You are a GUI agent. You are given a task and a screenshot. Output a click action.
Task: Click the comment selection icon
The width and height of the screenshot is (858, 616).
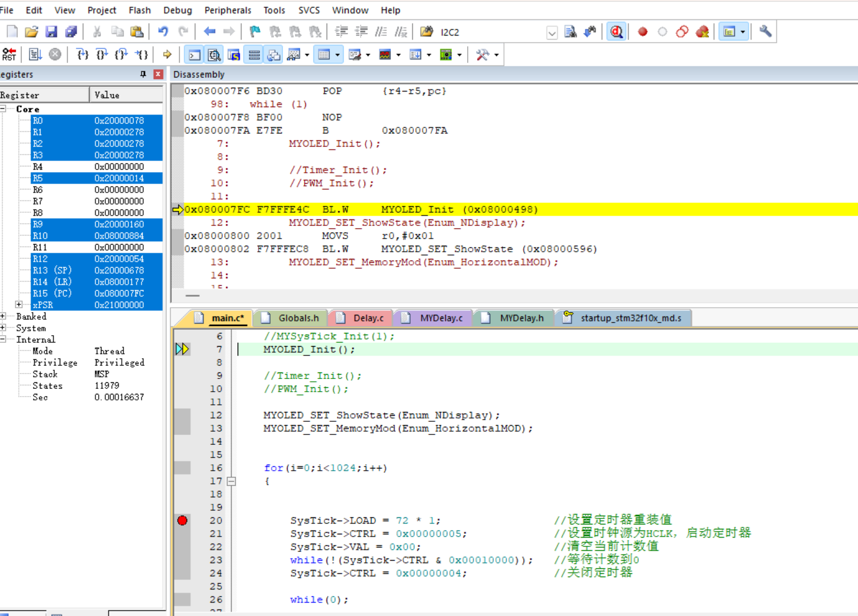pyautogui.click(x=381, y=32)
